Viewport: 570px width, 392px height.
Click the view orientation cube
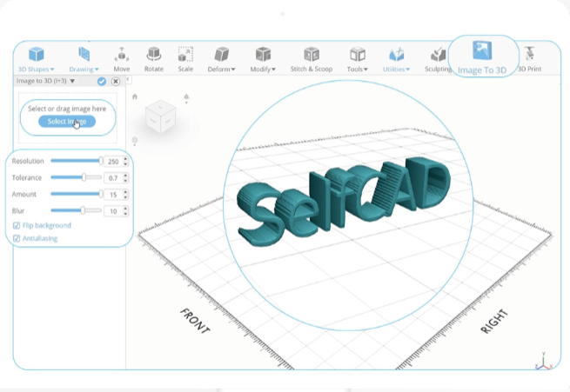pos(161,116)
